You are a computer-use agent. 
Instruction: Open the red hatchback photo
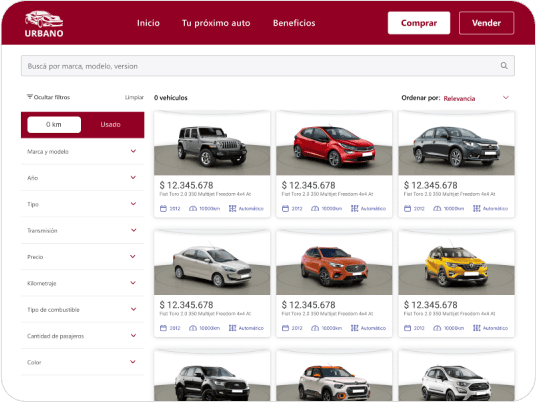tap(334, 143)
